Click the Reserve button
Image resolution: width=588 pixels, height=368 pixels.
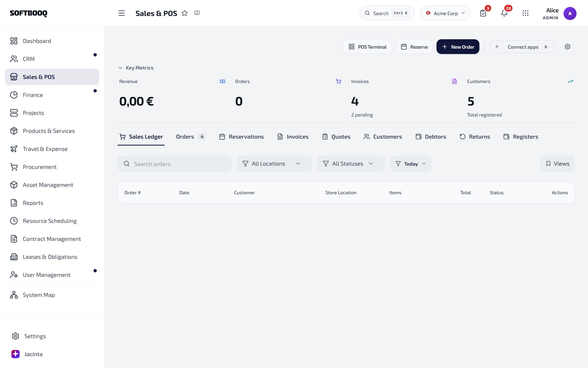click(x=414, y=47)
